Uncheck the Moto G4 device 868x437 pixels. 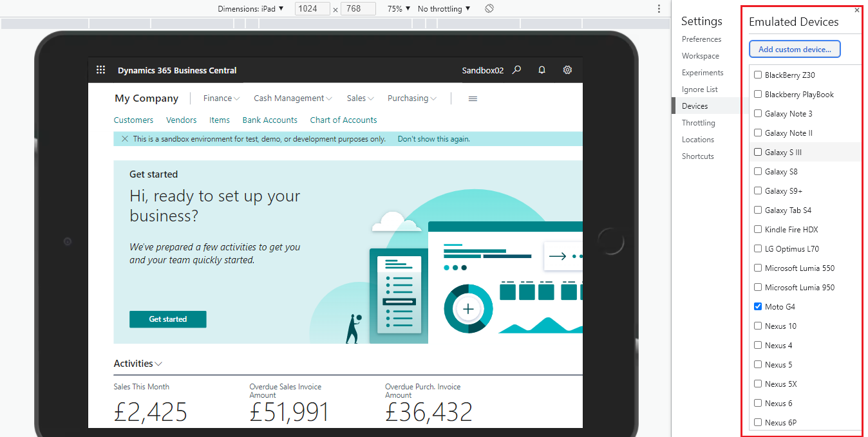pyautogui.click(x=758, y=306)
